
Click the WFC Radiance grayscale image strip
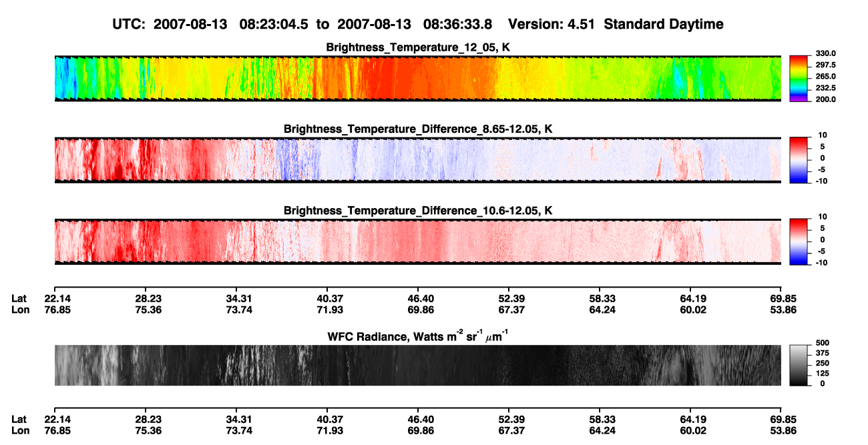click(x=418, y=366)
